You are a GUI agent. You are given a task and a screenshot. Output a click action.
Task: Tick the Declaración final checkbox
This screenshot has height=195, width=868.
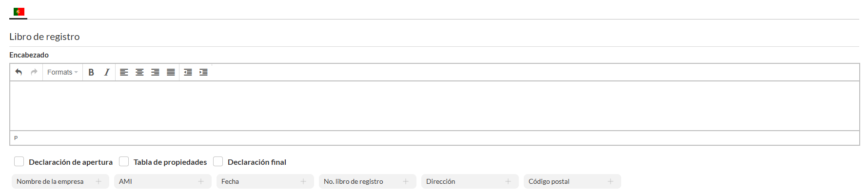(x=218, y=161)
